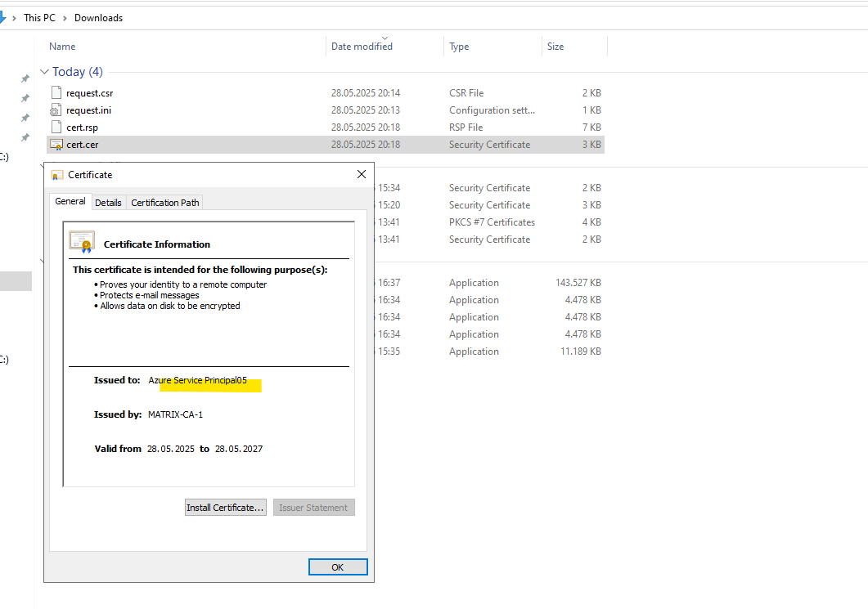The width and height of the screenshot is (868, 609).
Task: Click the Today (4) group label
Action: coord(78,71)
